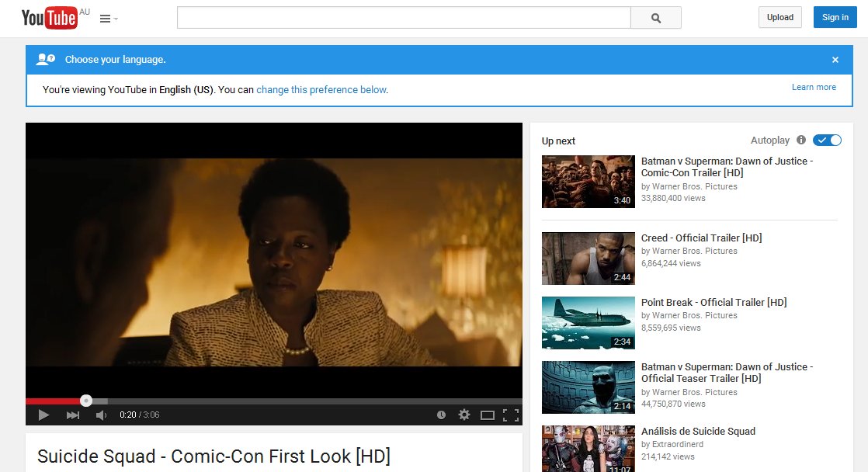Open Batman v Superman Official Teaser thumbnail
Screen dimensions: 868x472
588,387
